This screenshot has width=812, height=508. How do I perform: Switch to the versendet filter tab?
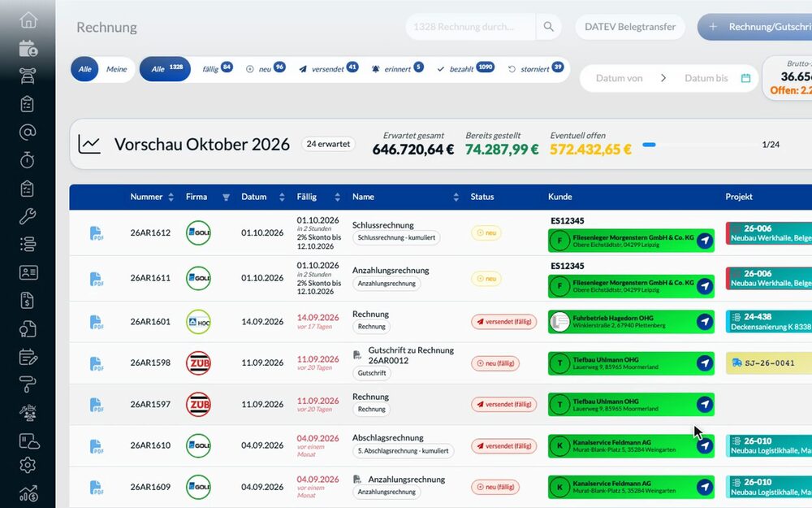(328, 68)
